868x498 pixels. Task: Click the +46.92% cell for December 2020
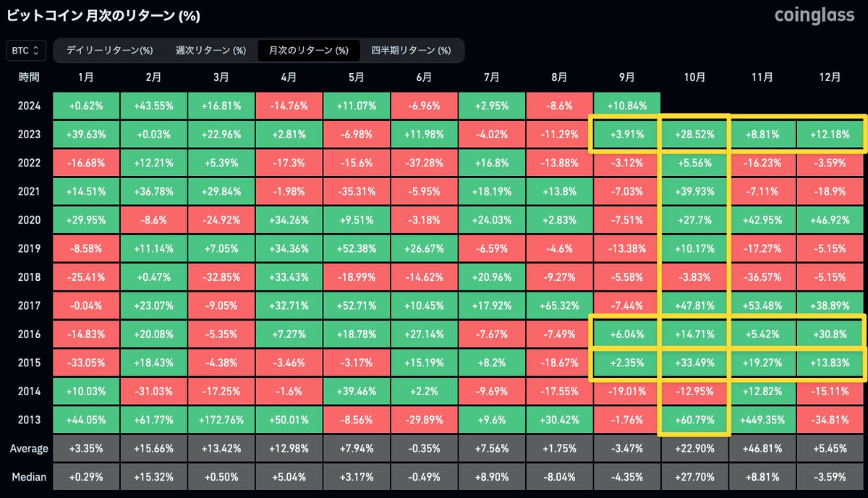(x=830, y=219)
